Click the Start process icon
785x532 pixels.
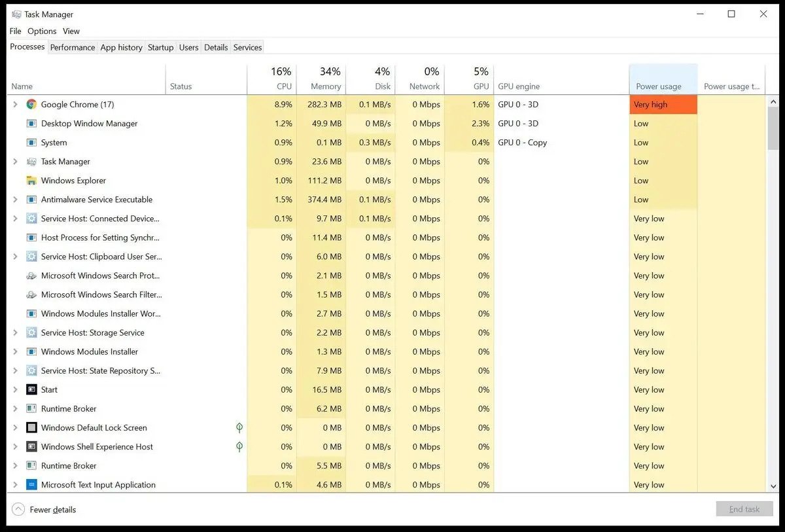[31, 389]
